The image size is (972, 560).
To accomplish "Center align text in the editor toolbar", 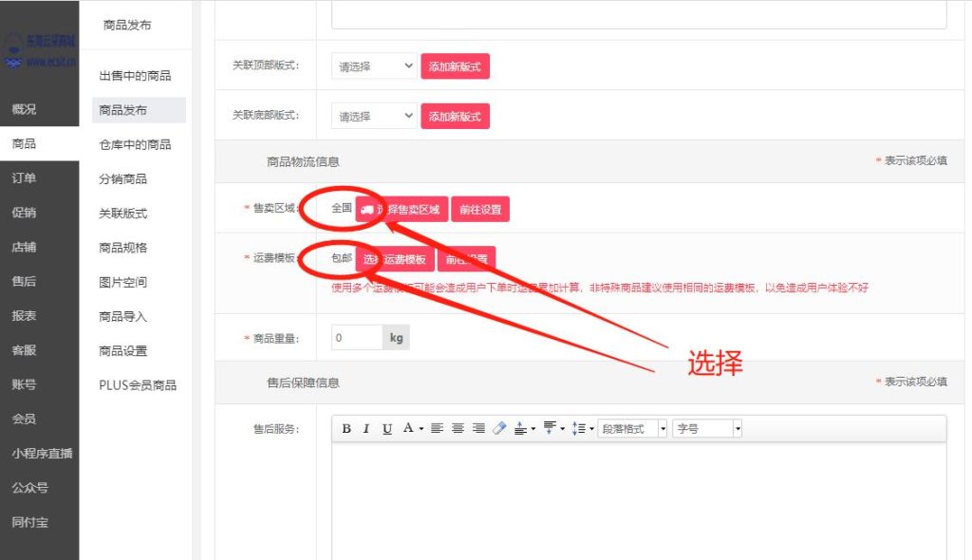I will click(458, 427).
